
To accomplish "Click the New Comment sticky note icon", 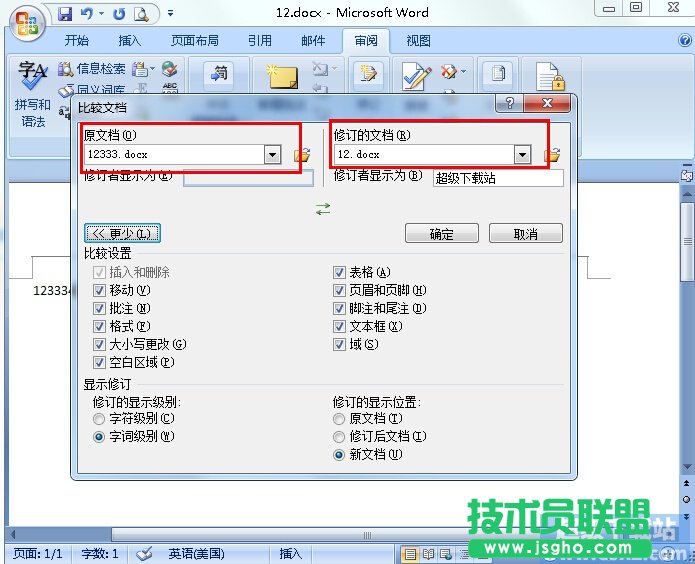I will (x=283, y=79).
